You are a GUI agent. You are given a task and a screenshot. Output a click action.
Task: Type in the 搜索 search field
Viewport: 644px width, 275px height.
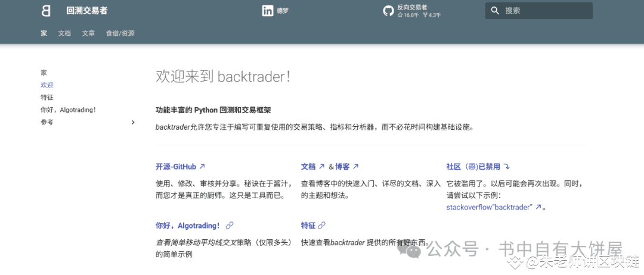[x=546, y=11]
